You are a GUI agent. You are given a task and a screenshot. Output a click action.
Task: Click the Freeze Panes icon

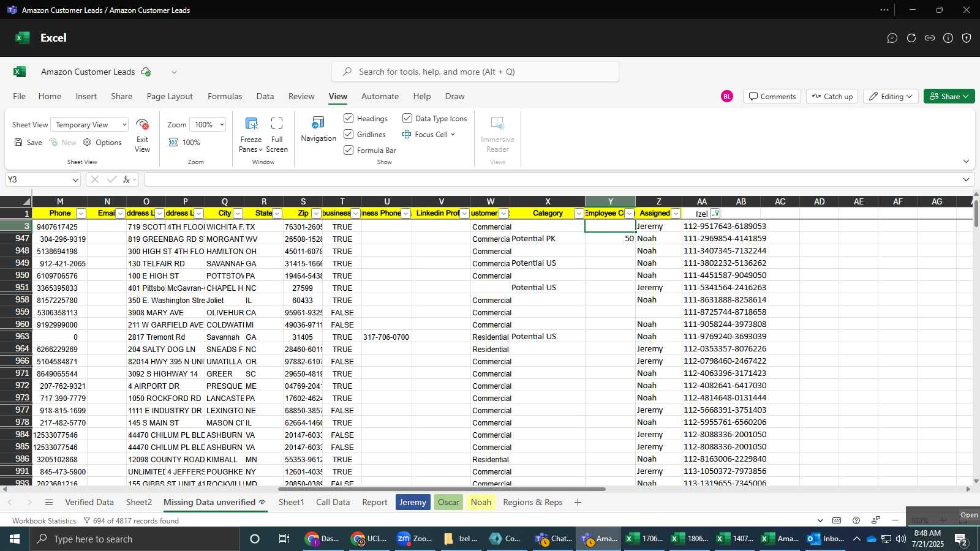[x=251, y=124]
